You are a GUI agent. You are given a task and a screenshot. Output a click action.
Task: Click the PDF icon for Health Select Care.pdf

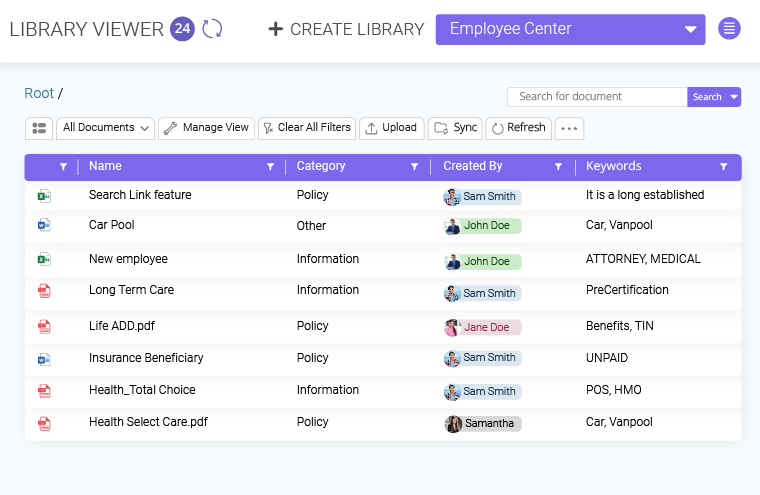44,424
